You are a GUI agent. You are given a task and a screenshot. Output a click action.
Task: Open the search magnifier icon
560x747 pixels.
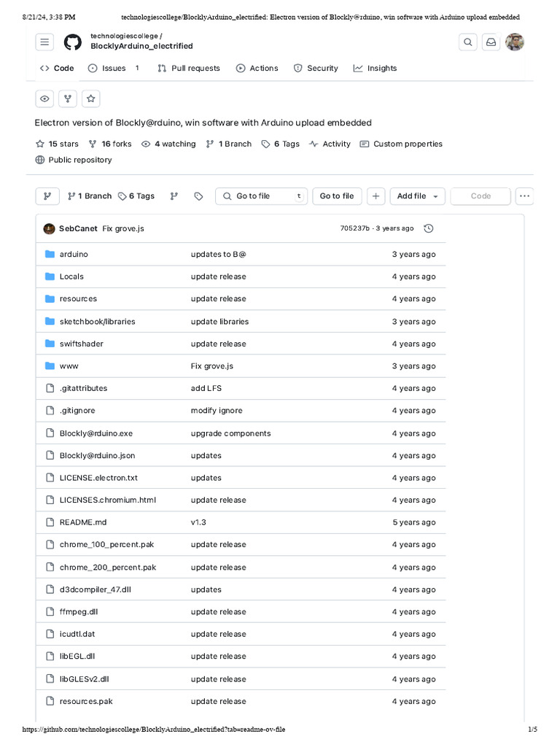click(x=468, y=42)
